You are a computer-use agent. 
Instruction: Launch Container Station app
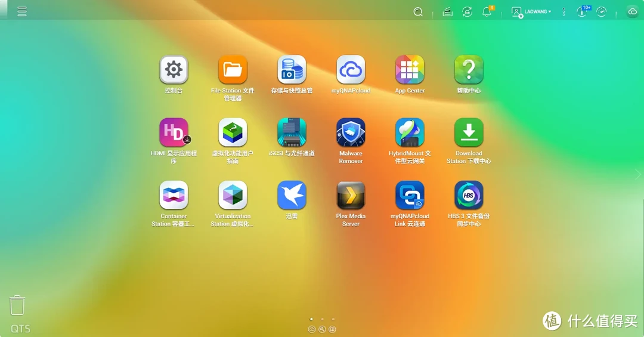click(174, 195)
